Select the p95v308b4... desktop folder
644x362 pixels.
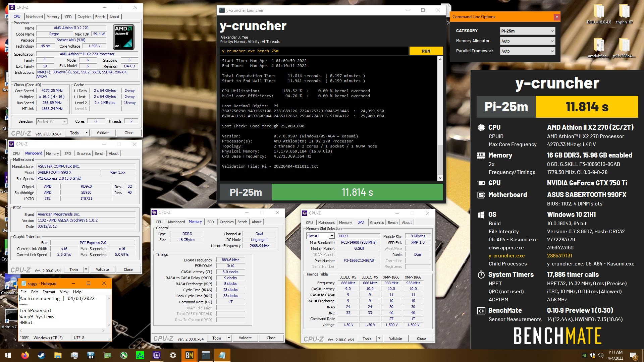tap(624, 48)
